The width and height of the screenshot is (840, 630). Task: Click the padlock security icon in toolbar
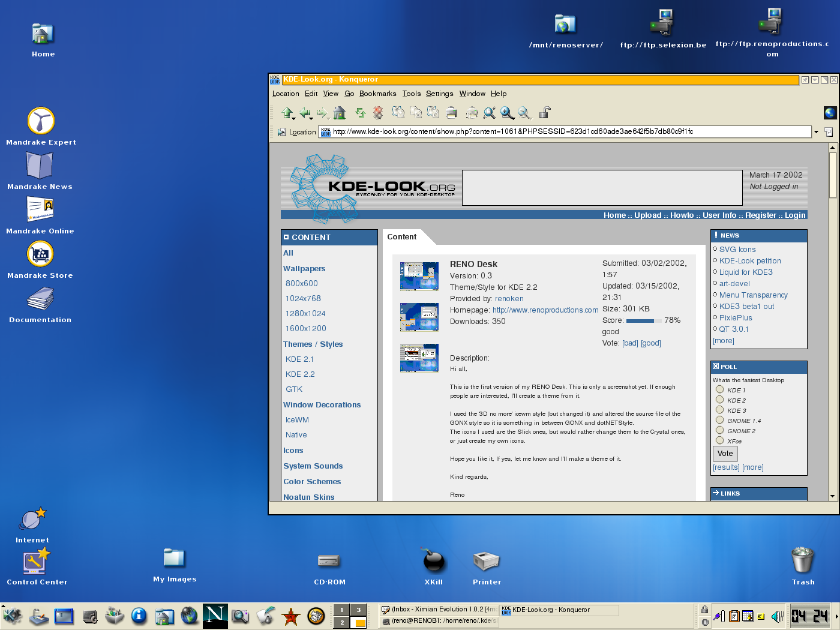545,112
